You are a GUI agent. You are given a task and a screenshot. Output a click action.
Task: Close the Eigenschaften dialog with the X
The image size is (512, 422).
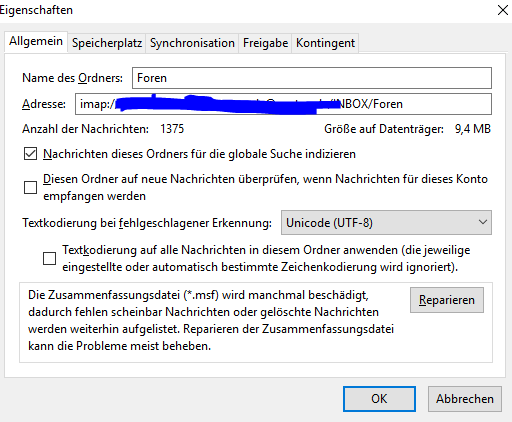coord(503,10)
